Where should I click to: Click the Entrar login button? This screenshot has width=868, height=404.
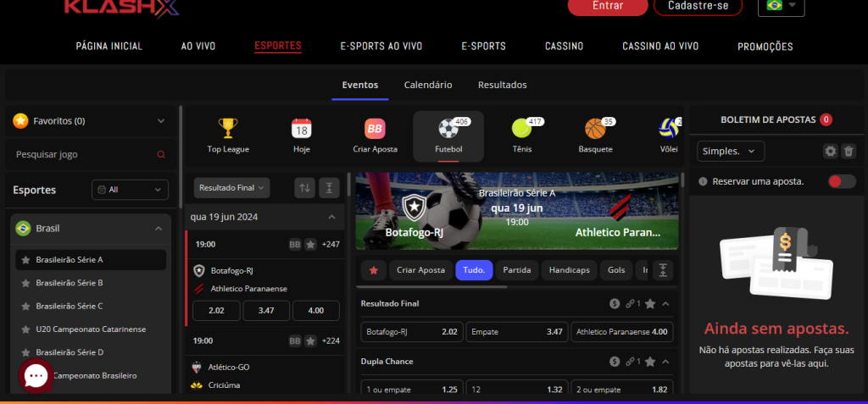coord(608,6)
